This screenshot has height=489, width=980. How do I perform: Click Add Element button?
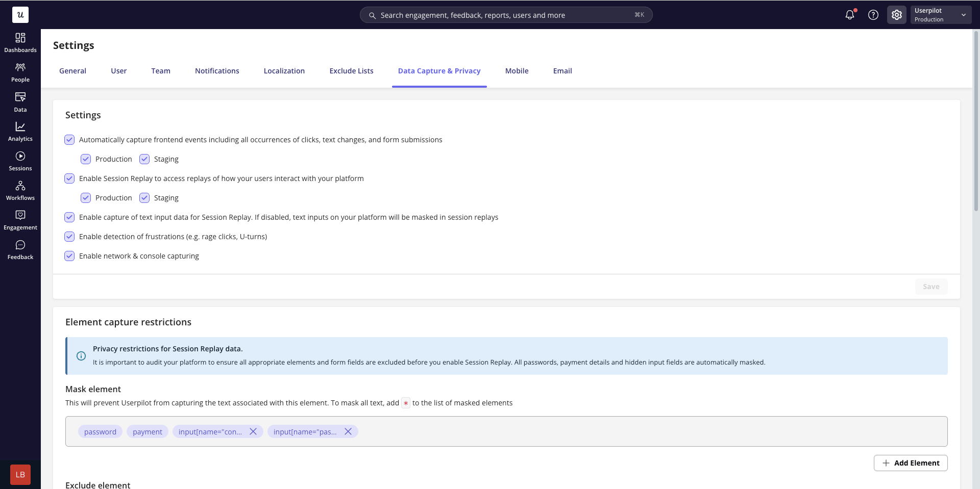click(911, 463)
